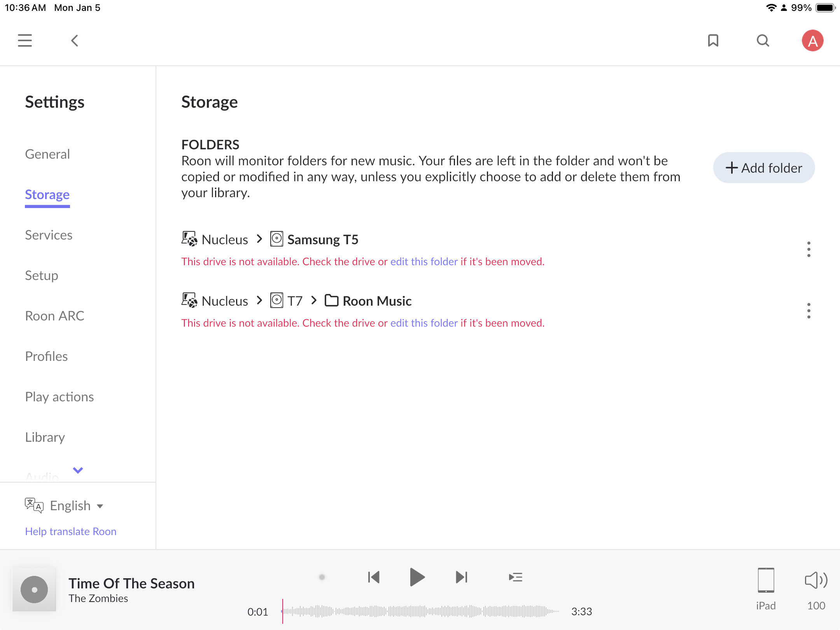Viewport: 840px width, 630px height.
Task: Go back using the back arrow
Action: (75, 40)
